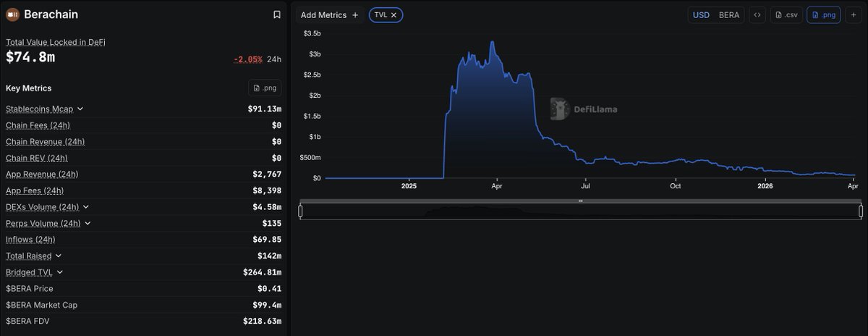The image size is (868, 336).
Task: Expand the Bridged TVL chevron
Action: [x=60, y=272]
